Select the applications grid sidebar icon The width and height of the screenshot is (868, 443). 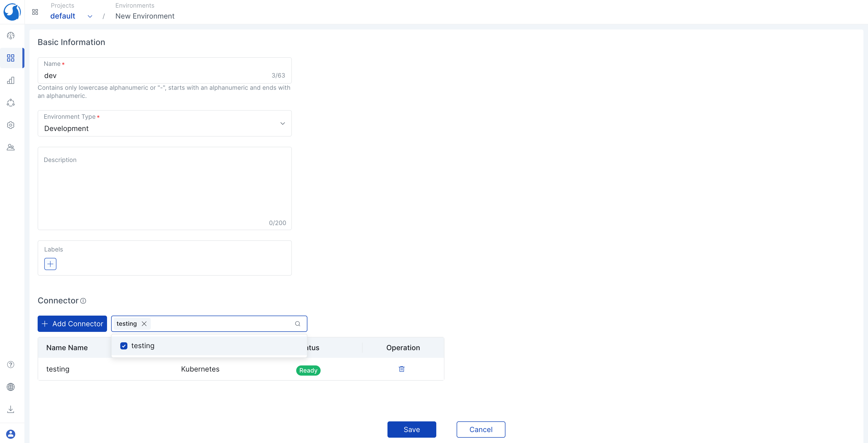point(11,58)
